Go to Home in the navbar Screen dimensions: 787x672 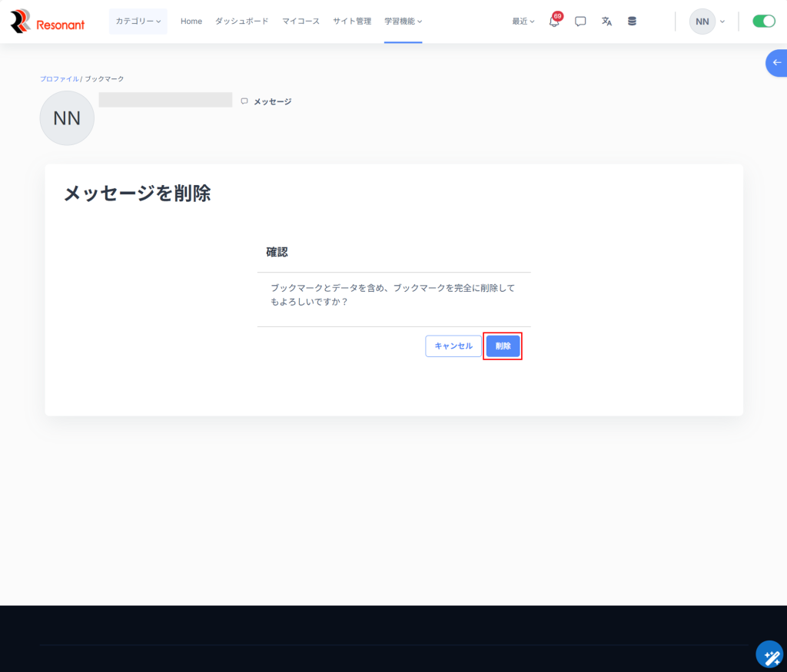pos(191,22)
